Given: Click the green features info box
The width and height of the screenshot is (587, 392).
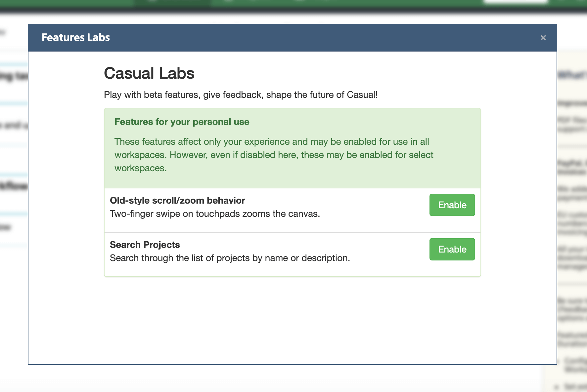Looking at the screenshot, I should (x=292, y=147).
